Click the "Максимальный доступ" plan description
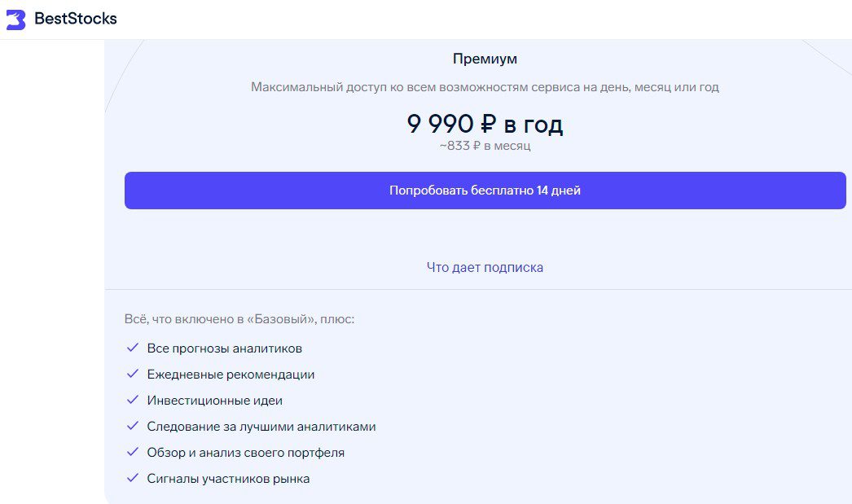Viewport: 852px width, 504px height. [x=485, y=87]
